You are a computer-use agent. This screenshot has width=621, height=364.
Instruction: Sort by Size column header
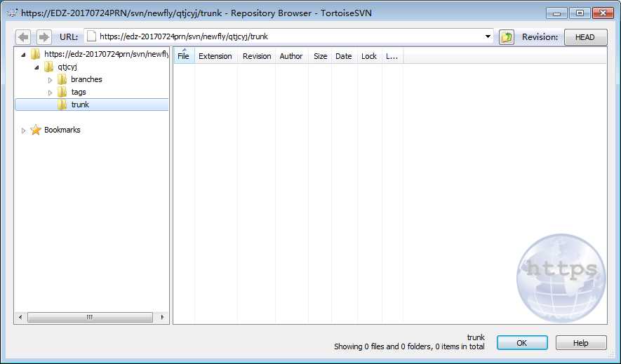point(320,56)
